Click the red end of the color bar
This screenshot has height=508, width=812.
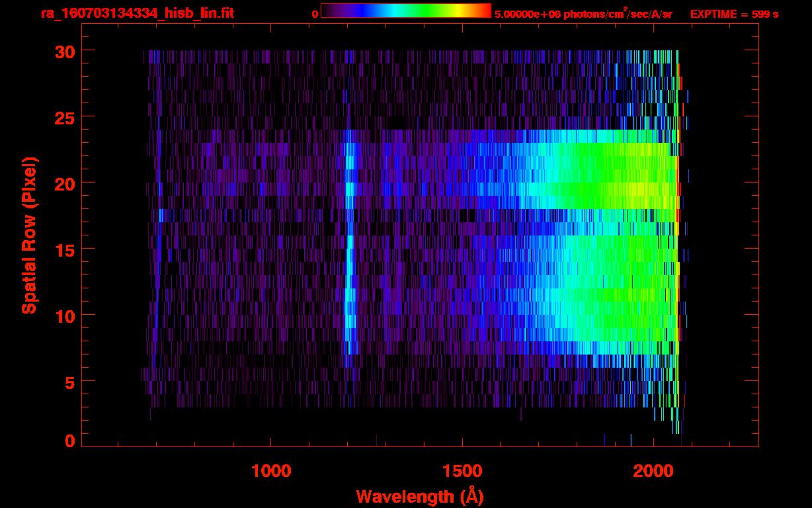(485, 11)
